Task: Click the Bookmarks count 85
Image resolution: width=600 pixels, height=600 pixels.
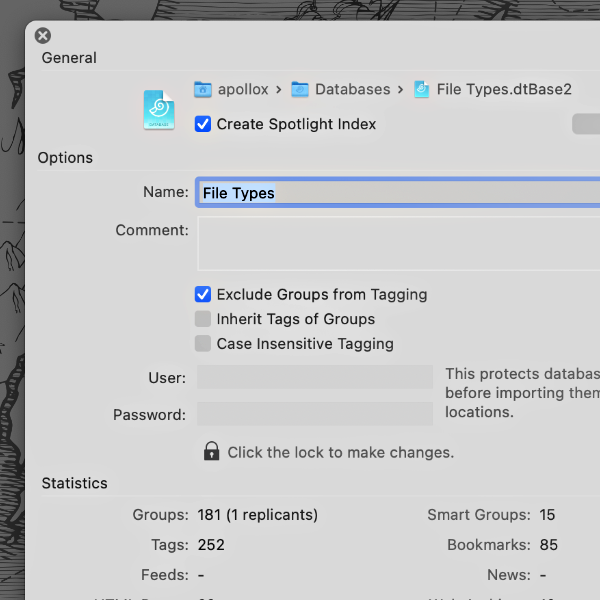Action: 549,545
